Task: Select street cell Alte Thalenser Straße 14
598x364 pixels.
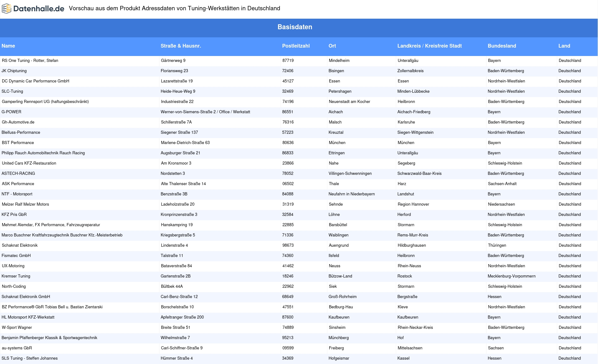Action: (x=183, y=184)
